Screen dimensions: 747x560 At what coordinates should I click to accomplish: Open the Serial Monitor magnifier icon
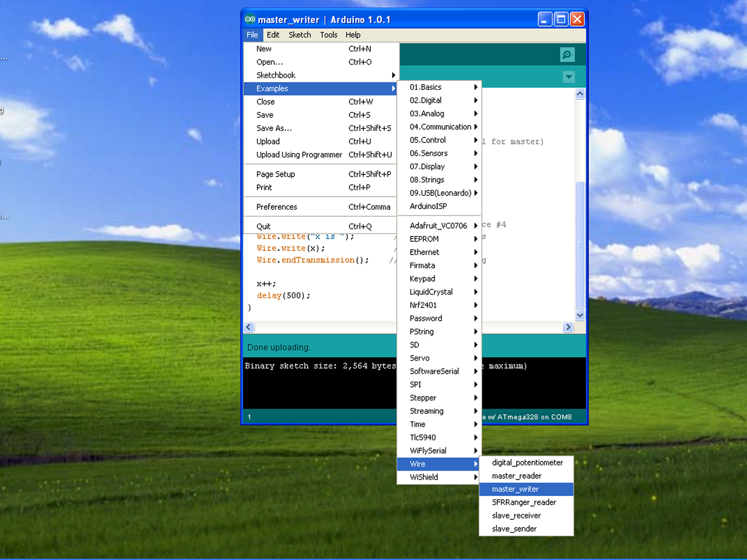tap(567, 54)
